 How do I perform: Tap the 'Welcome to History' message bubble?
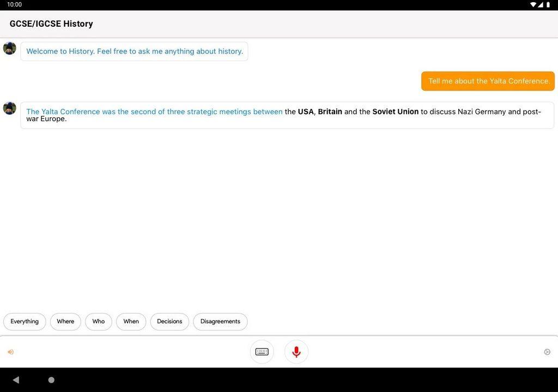tap(134, 51)
